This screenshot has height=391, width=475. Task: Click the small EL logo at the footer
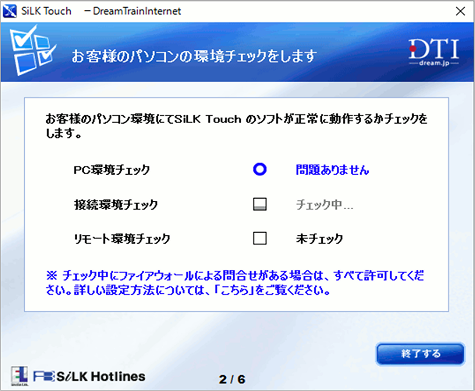click(x=19, y=376)
